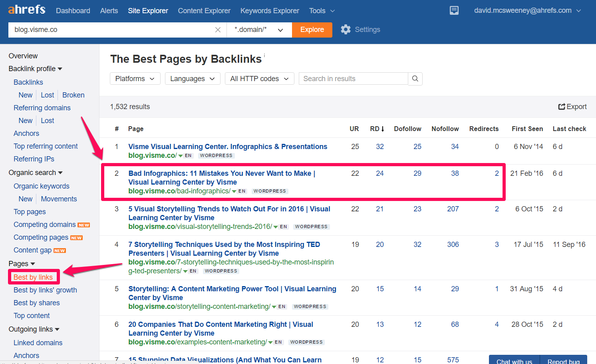Clear the blog.visme.co search field
The width and height of the screenshot is (596, 364).
tap(218, 30)
